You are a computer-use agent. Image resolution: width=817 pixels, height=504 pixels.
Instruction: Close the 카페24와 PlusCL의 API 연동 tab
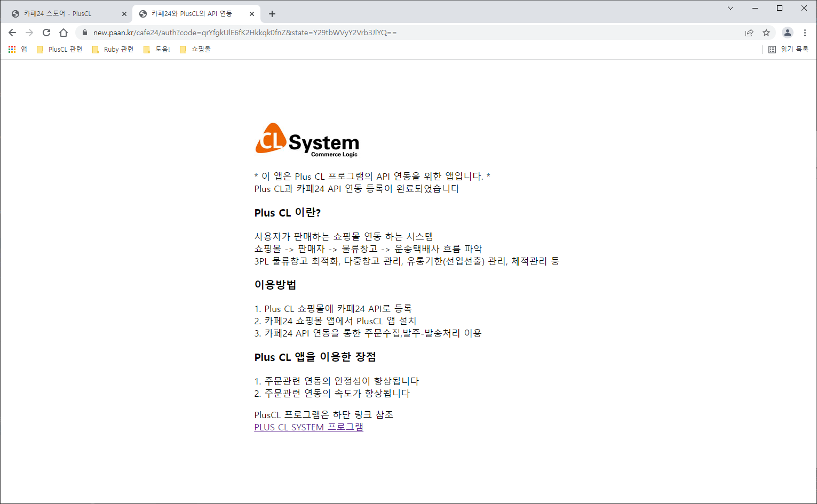[x=252, y=14]
